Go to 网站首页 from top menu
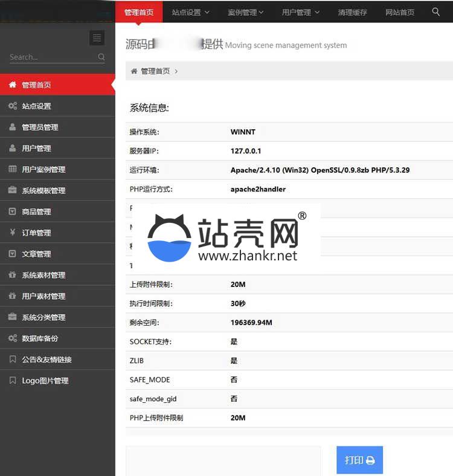 pyautogui.click(x=400, y=12)
